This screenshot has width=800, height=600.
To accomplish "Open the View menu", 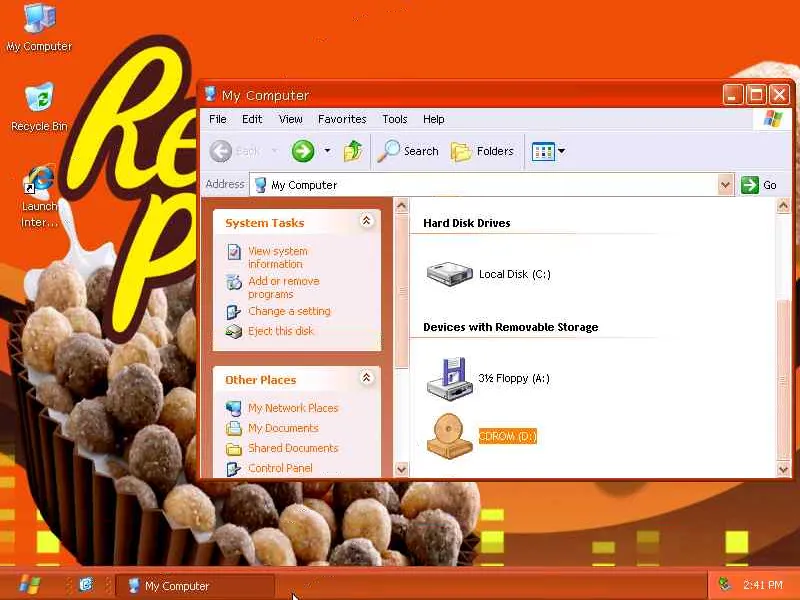I will [x=290, y=119].
